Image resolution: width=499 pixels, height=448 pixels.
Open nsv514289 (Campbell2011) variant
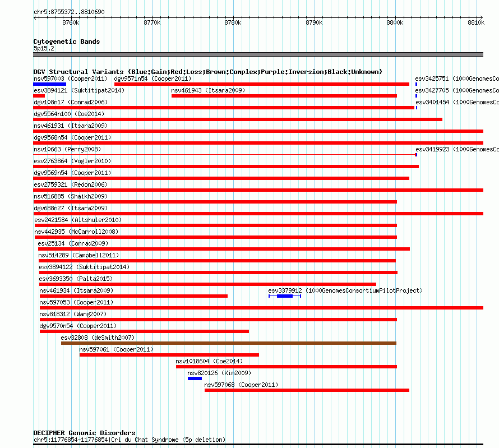(x=78, y=255)
